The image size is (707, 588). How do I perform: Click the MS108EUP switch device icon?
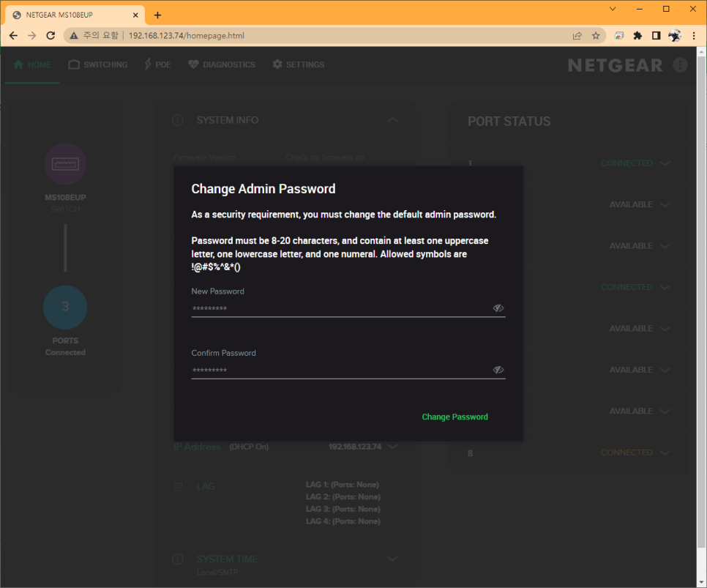coord(65,164)
